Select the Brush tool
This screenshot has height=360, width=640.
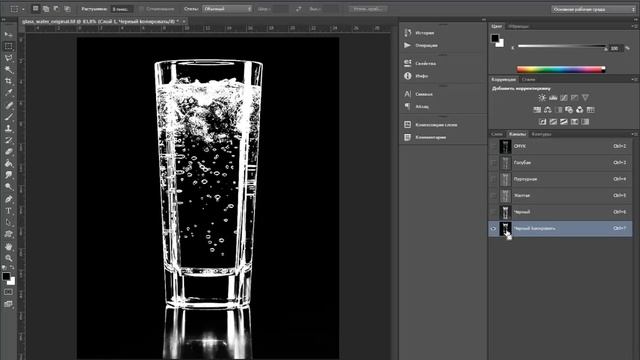(x=8, y=117)
